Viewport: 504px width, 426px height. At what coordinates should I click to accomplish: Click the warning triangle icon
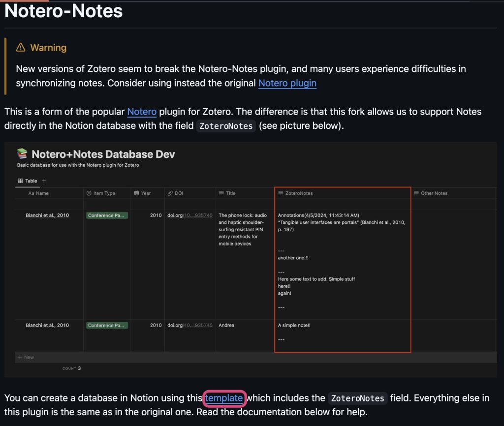[x=21, y=48]
